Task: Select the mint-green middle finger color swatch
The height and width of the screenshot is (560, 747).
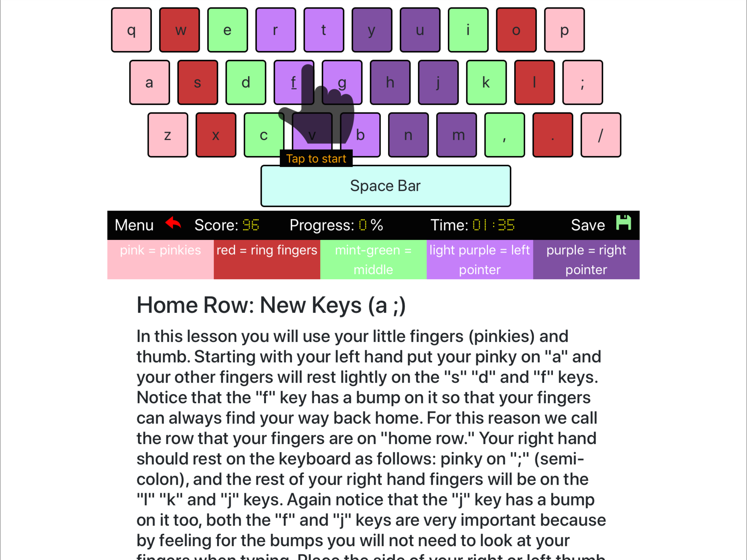Action: click(373, 259)
